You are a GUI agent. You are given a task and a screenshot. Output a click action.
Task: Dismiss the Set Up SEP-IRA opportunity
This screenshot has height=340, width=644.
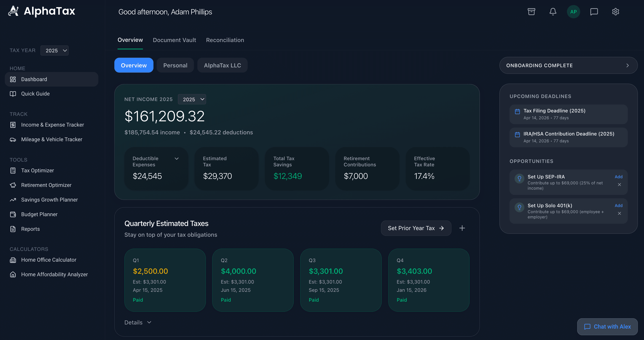tap(620, 185)
